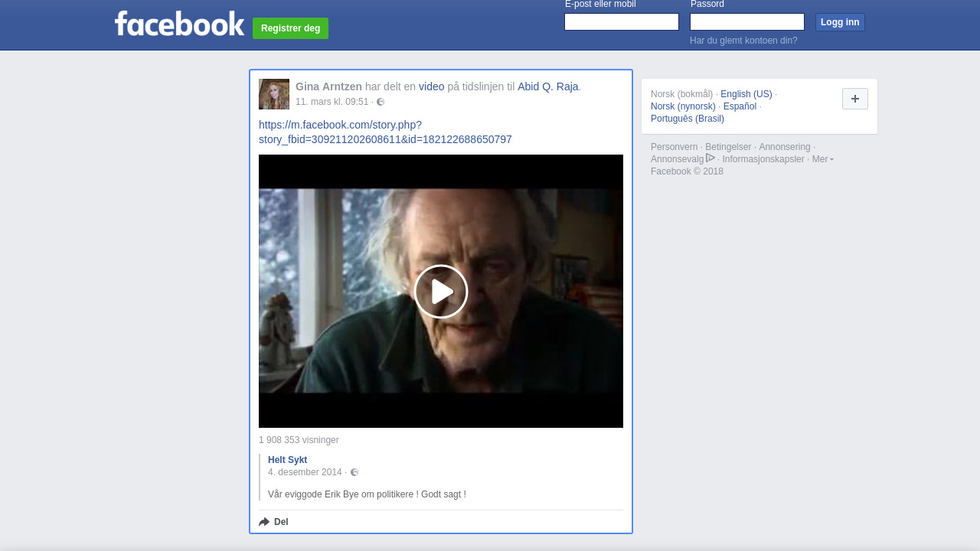Click the plus button to add language
Viewport: 980px width, 551px height.
click(x=855, y=99)
